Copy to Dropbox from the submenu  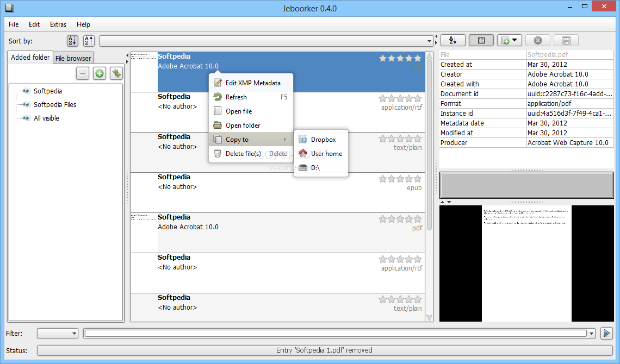tap(321, 140)
